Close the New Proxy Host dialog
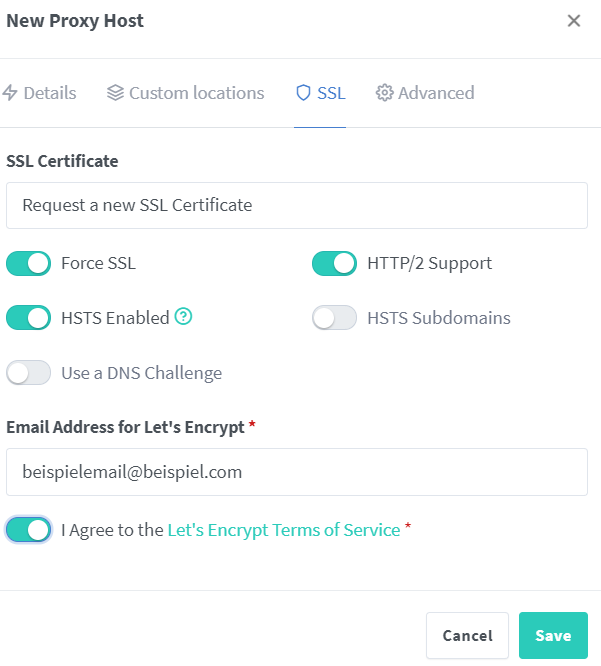Viewport: 601px width, 666px height. 574,20
